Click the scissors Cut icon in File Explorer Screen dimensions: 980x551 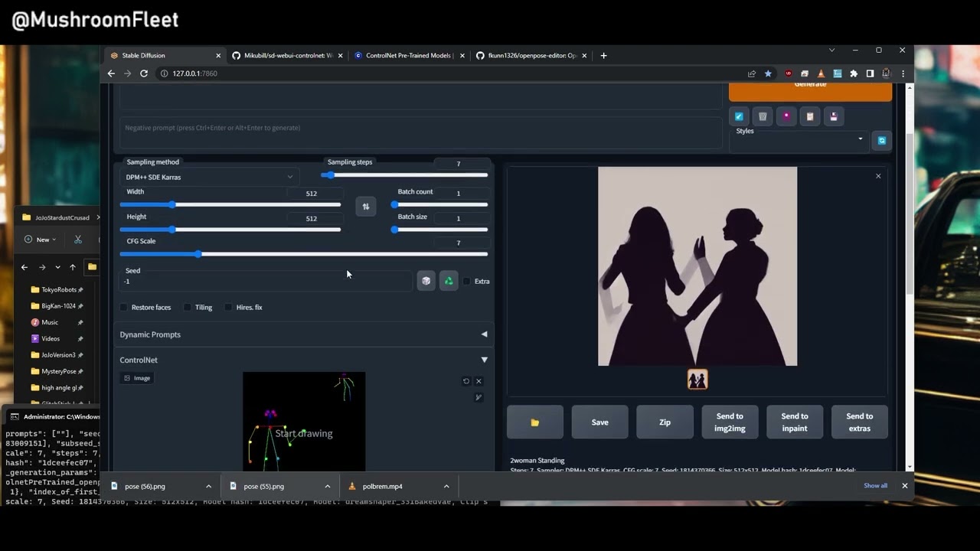coord(78,240)
